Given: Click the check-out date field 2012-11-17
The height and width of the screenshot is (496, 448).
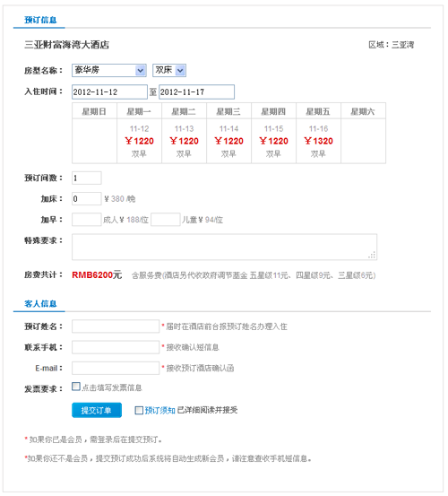Looking at the screenshot, I should (196, 92).
